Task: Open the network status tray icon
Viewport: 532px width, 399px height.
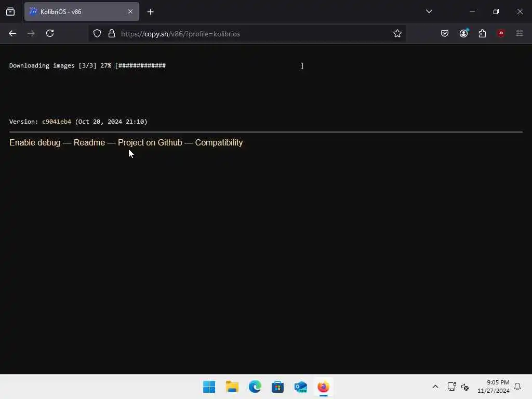Action: 451,387
